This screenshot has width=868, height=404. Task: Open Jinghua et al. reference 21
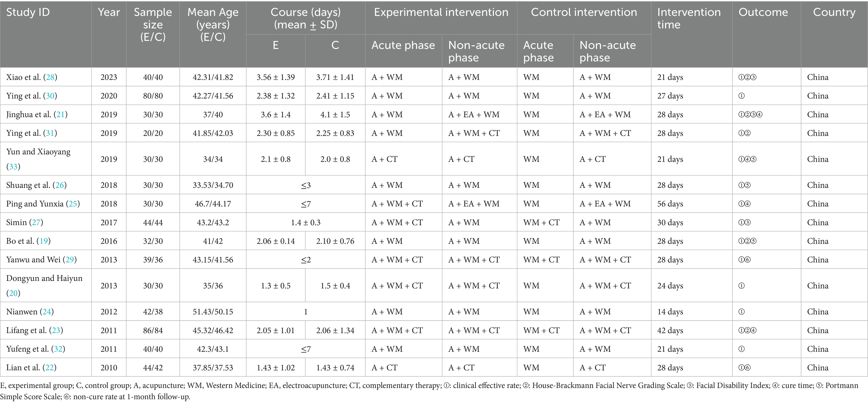click(61, 115)
